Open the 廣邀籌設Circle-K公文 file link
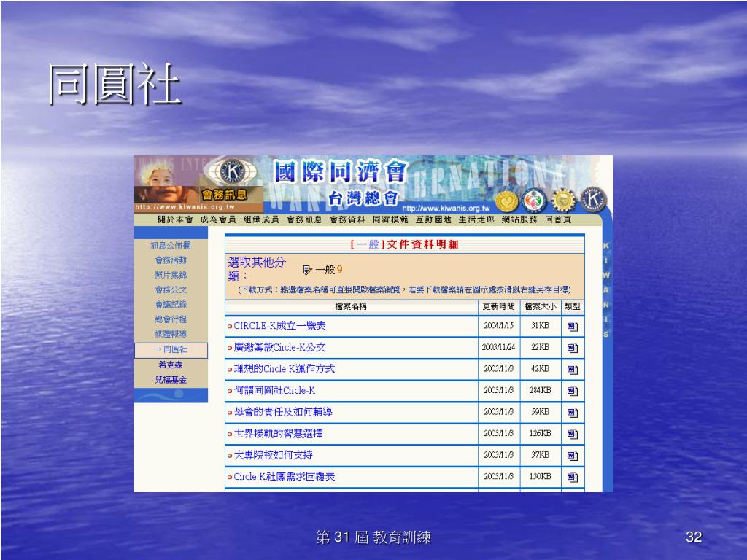 click(279, 347)
